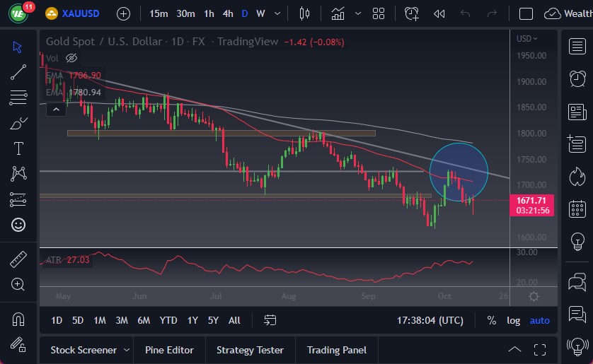Viewport: 593px width, 364px height.
Task: Select the brush drawing tool
Action: (x=18, y=123)
